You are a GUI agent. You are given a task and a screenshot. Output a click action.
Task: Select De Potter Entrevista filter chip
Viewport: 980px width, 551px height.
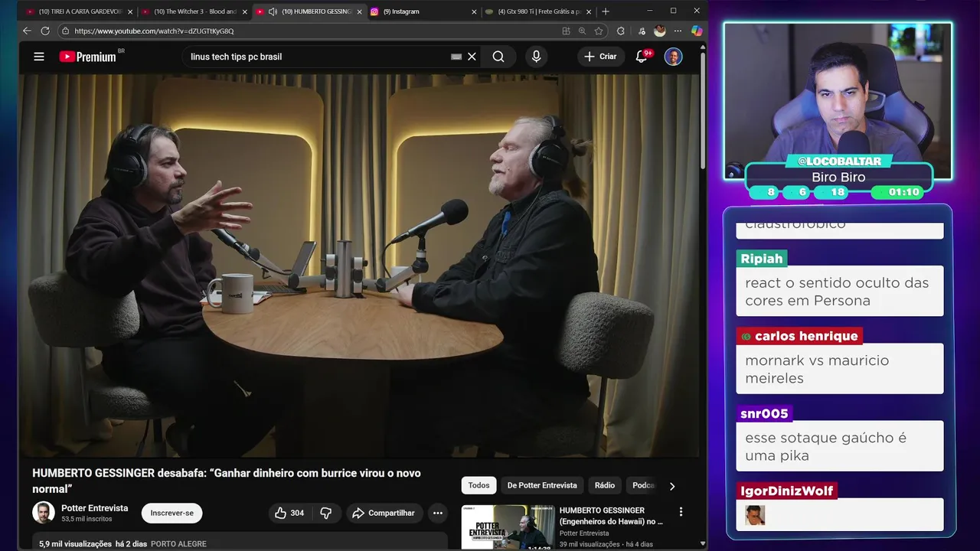(x=542, y=485)
